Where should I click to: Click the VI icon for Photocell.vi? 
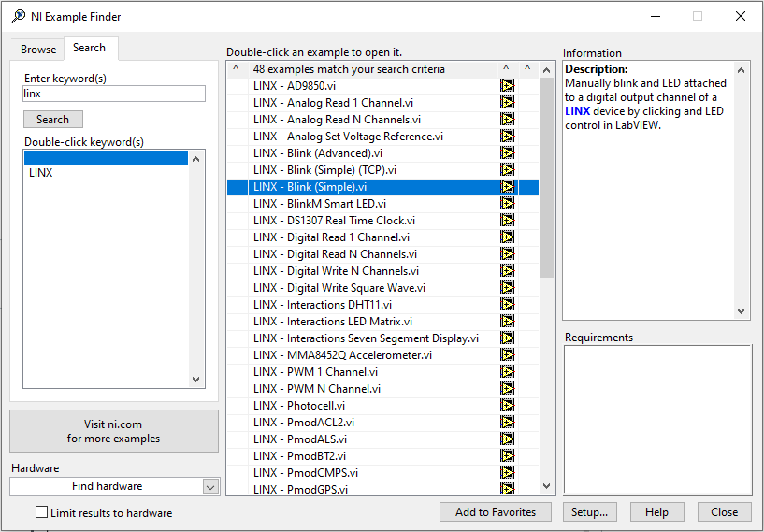(x=507, y=406)
